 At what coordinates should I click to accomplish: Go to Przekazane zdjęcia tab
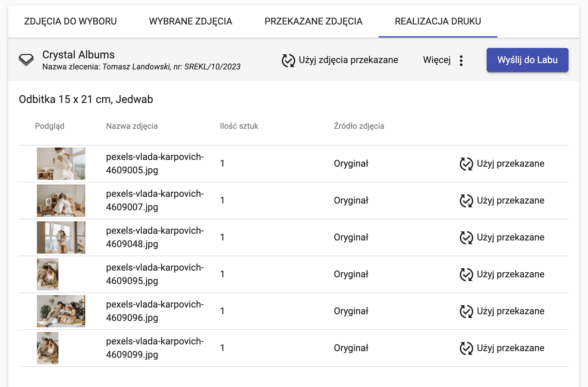[x=313, y=21]
